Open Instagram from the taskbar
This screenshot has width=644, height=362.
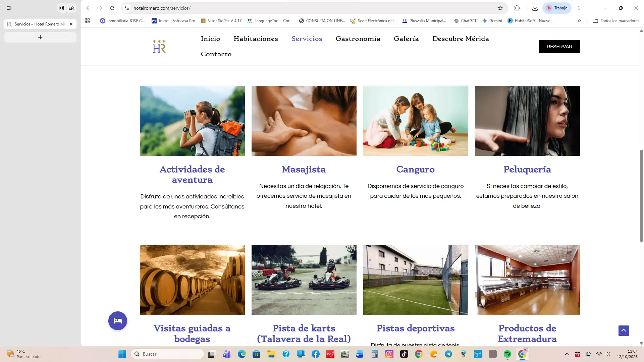tap(389, 354)
